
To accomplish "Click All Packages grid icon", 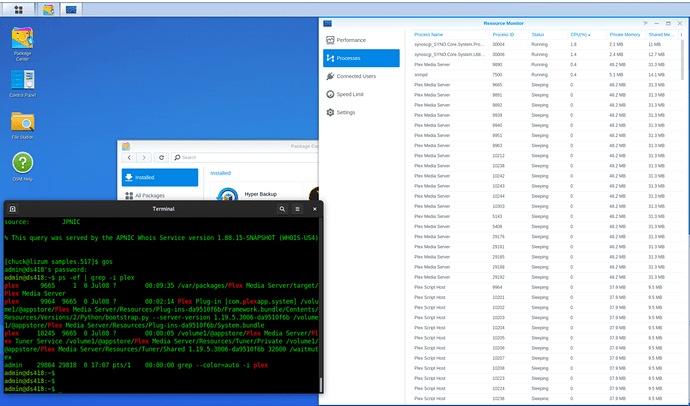I will pyautogui.click(x=129, y=196).
